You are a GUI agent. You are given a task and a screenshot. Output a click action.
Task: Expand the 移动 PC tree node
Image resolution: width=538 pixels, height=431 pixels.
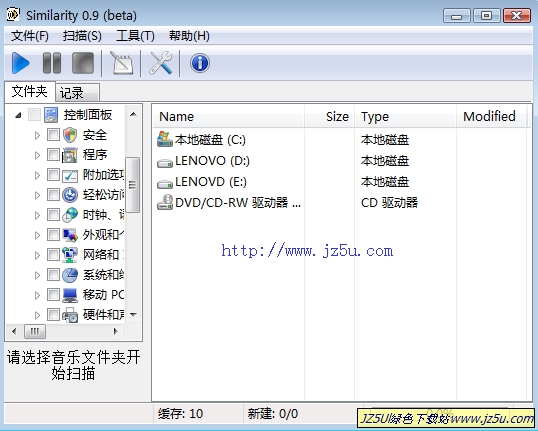click(x=37, y=295)
